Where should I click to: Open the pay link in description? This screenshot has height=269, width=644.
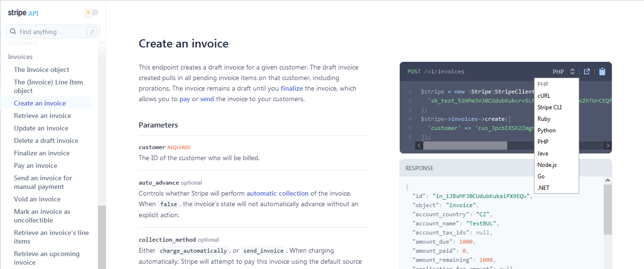(185, 99)
